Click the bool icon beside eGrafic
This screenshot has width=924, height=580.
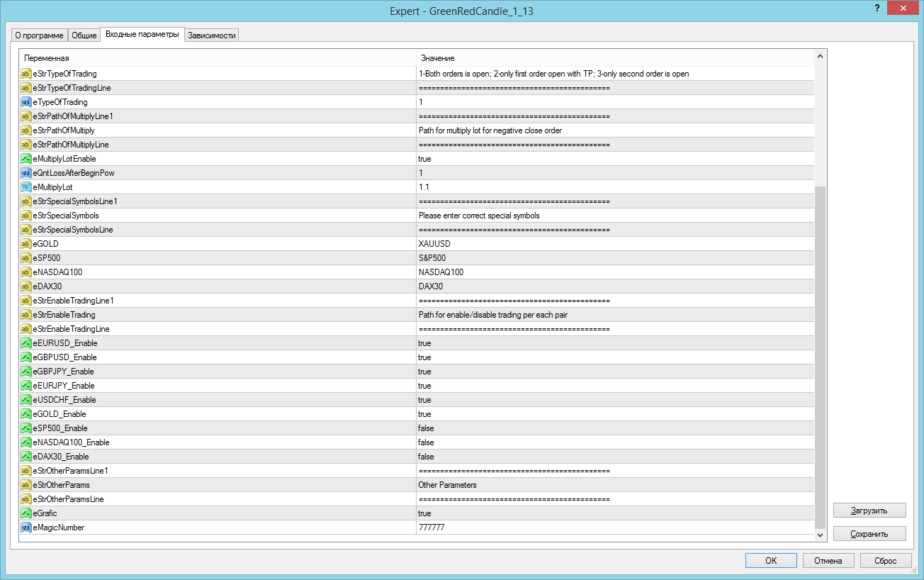pyautogui.click(x=26, y=513)
